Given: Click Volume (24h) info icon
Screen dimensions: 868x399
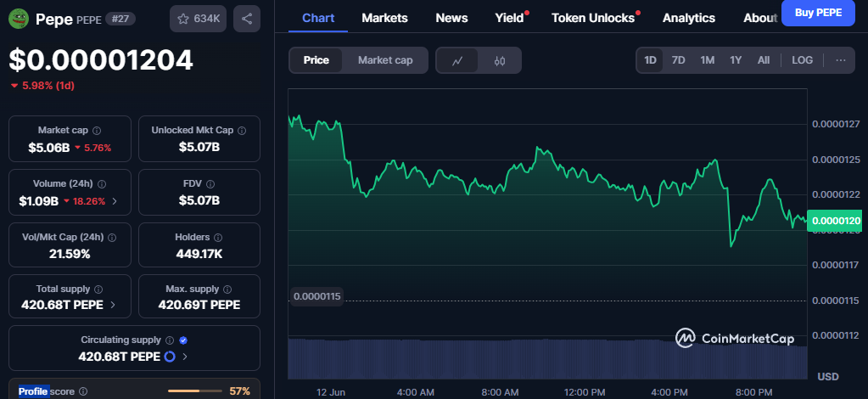Looking at the screenshot, I should [102, 184].
